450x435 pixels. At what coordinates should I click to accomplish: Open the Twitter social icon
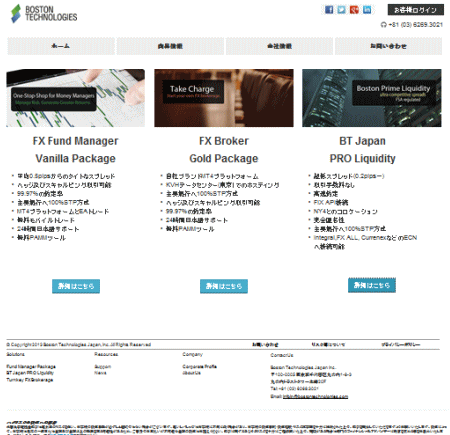(341, 10)
